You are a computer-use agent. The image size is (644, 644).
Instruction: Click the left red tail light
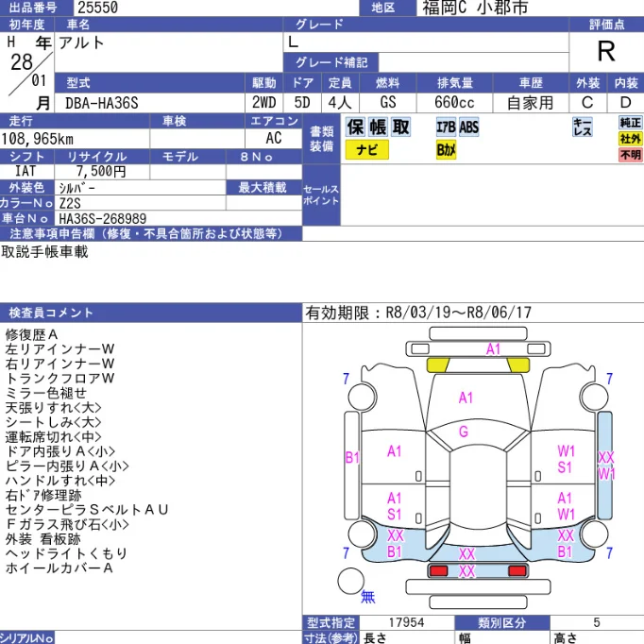click(x=438, y=570)
